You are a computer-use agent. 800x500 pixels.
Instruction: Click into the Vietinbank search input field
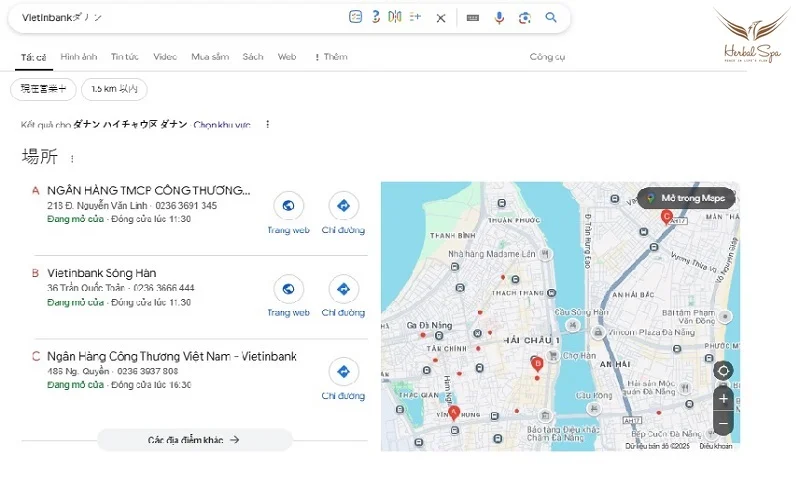tap(179, 18)
